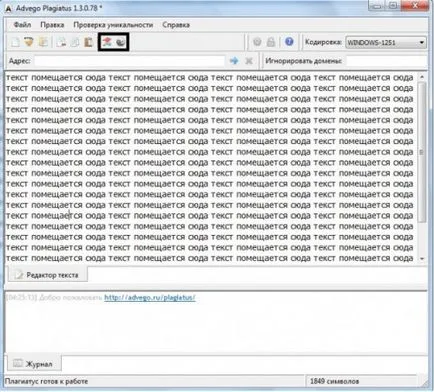The height and width of the screenshot is (392, 434).
Task: Click the New document toolbar icon
Action: click(15, 42)
